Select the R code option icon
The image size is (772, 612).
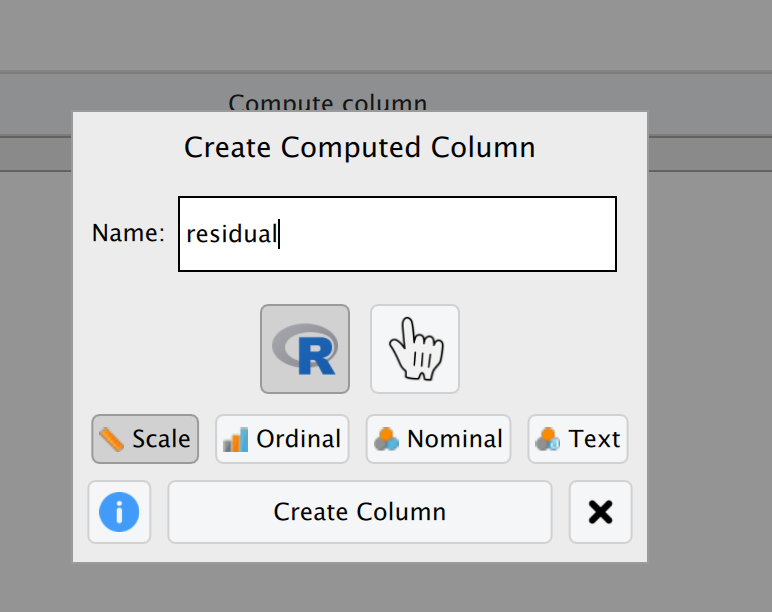[x=305, y=349]
